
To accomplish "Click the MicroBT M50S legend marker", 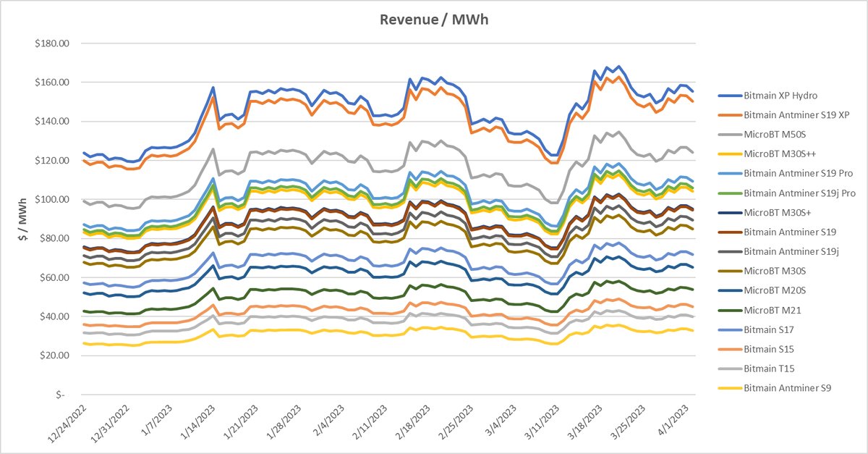I will click(x=731, y=134).
